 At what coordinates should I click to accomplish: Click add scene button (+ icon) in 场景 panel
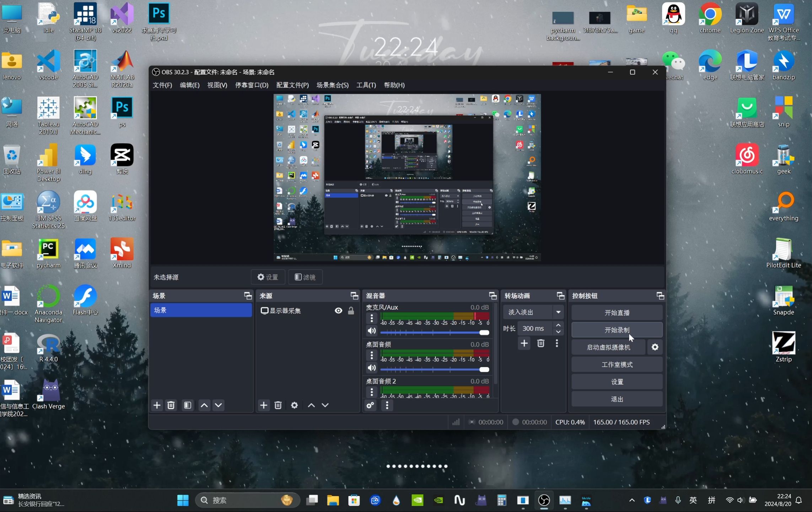coord(156,405)
